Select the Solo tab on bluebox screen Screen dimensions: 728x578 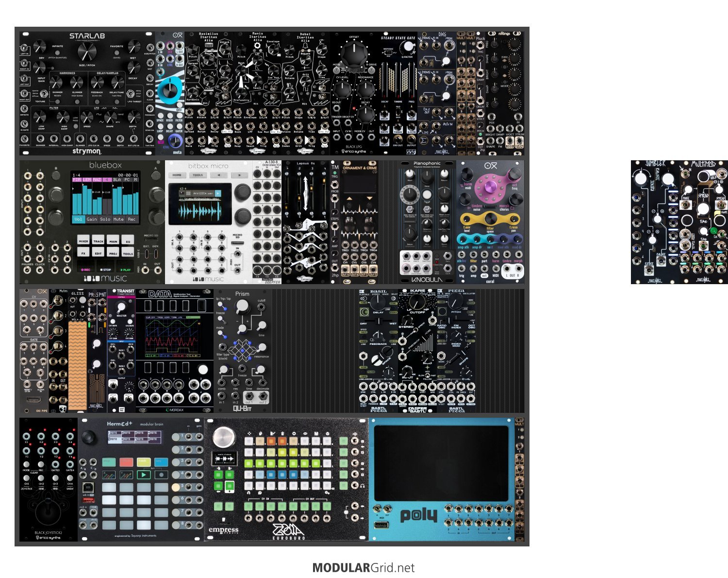pyautogui.click(x=105, y=219)
